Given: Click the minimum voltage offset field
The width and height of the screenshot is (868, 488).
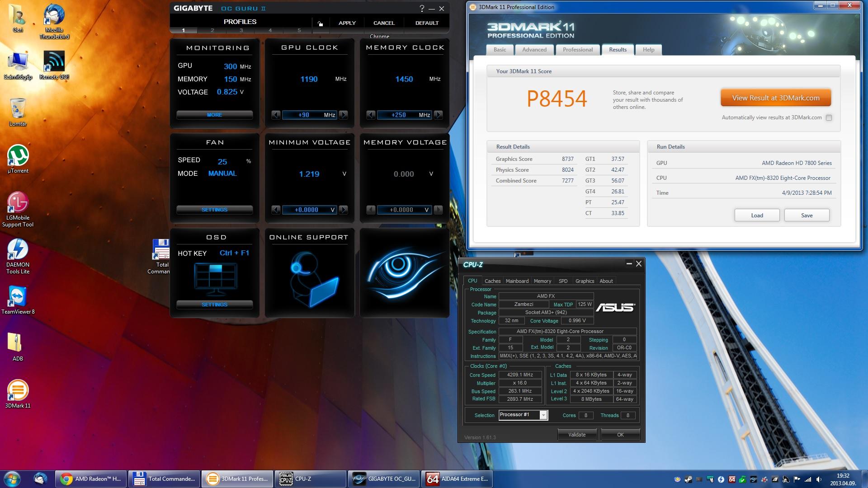Looking at the screenshot, I should (310, 210).
